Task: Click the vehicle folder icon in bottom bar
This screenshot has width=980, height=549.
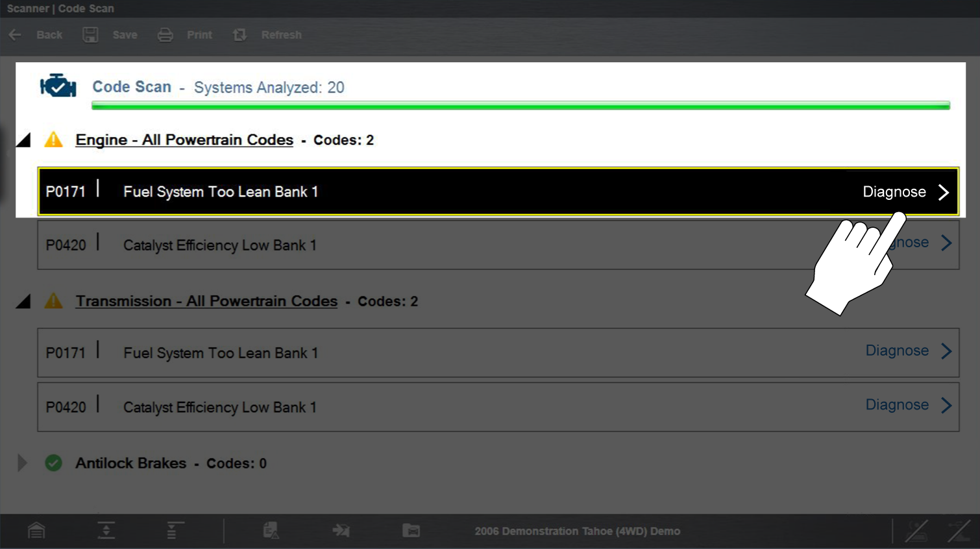Action: (x=411, y=531)
